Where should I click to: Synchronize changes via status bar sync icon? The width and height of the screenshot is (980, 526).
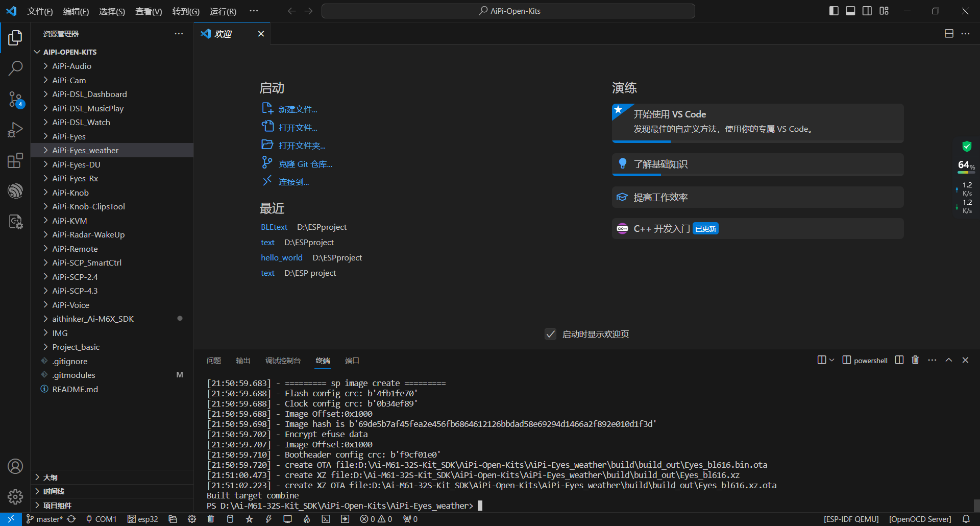(71, 519)
